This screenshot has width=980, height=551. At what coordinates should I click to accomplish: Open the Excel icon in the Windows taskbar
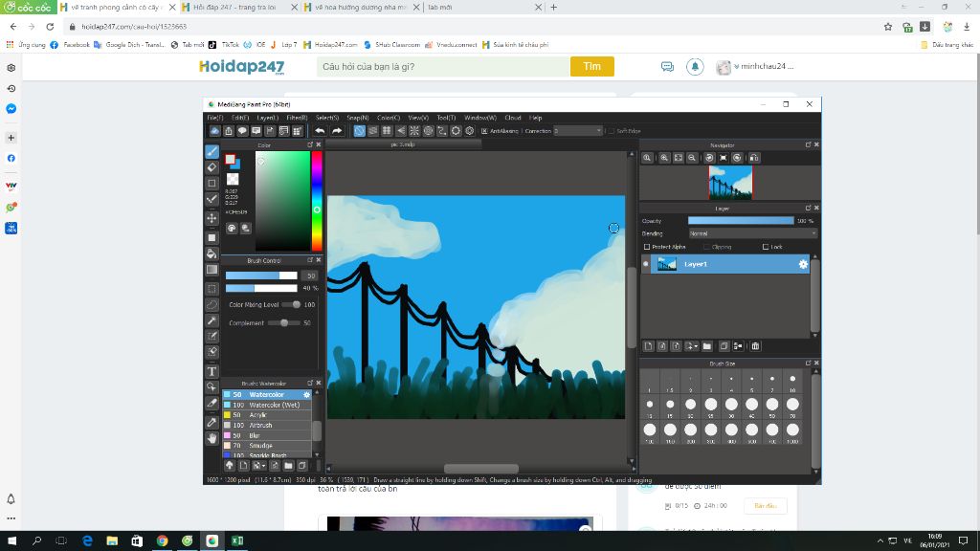point(237,541)
